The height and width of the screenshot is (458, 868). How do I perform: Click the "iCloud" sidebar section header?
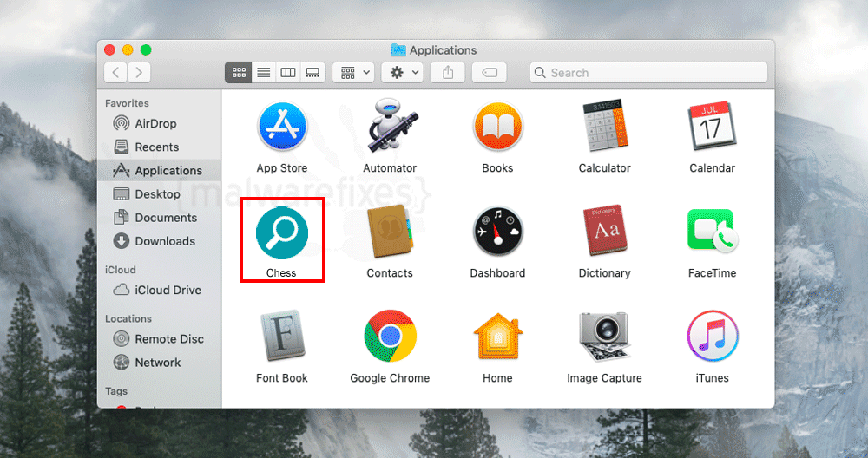point(120,270)
